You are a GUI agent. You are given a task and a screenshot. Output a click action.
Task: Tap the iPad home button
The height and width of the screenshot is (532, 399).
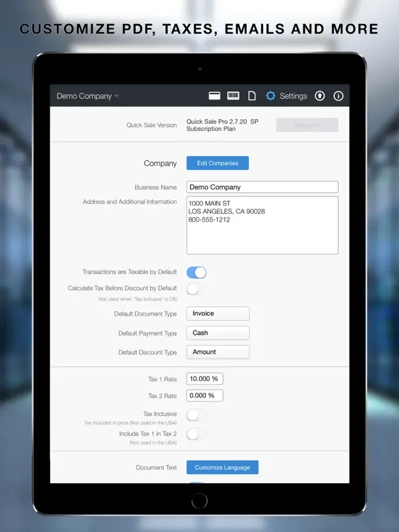(199, 501)
